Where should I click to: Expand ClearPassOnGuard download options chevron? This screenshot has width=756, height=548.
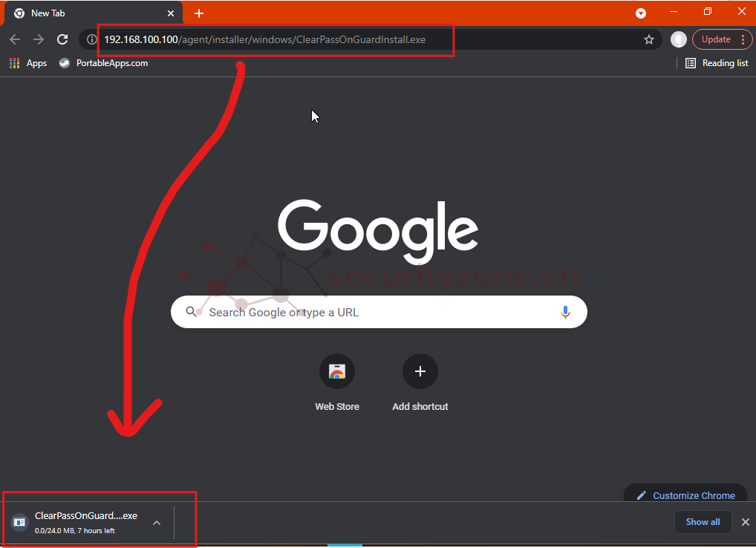pos(157,523)
